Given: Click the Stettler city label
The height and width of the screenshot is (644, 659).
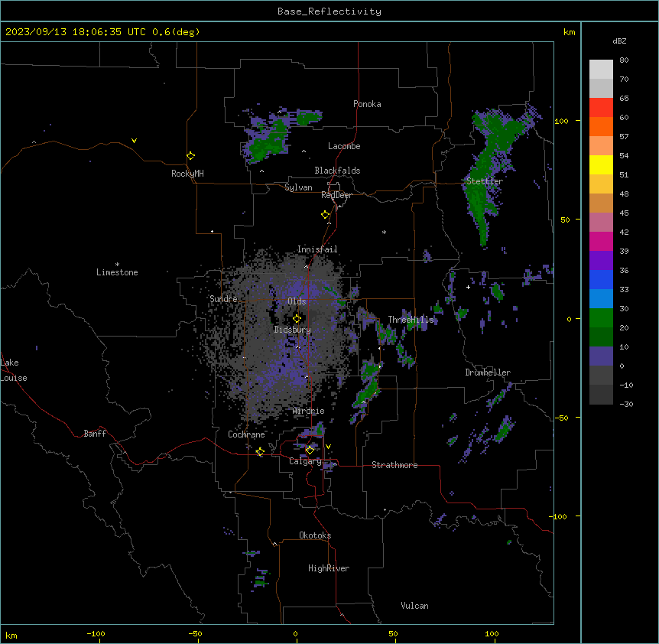Looking at the screenshot, I should click(x=485, y=181).
